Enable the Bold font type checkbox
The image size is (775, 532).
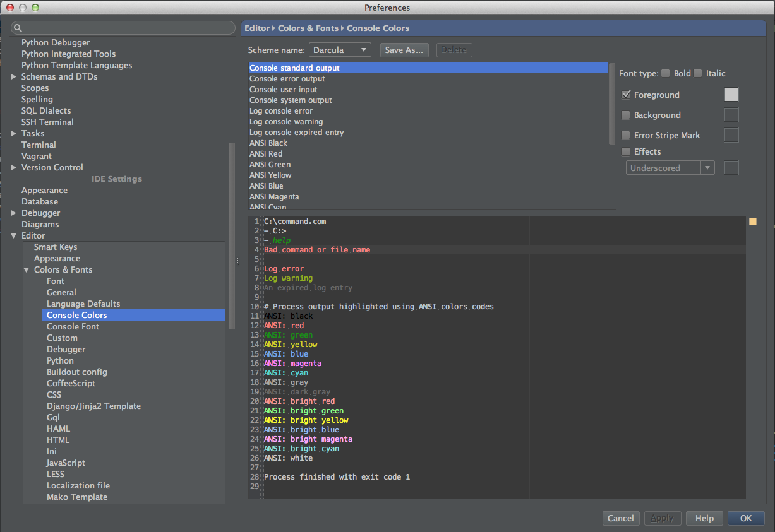click(x=666, y=73)
